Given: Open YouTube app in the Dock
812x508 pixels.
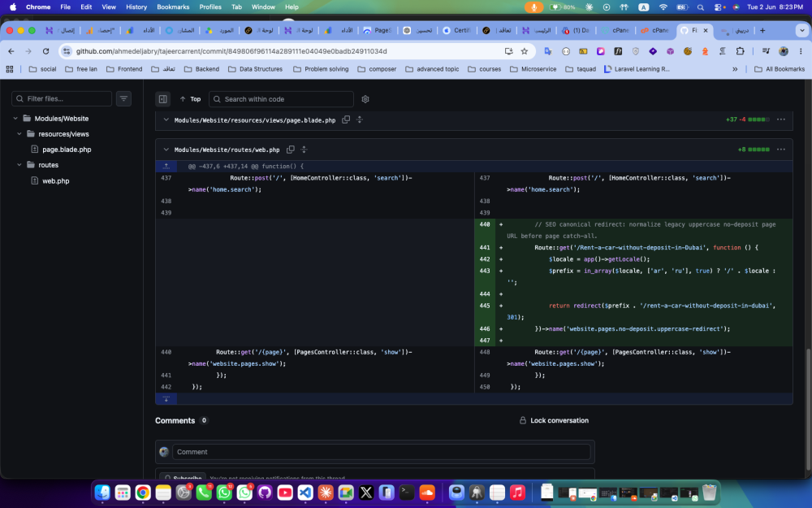Looking at the screenshot, I should [285, 493].
